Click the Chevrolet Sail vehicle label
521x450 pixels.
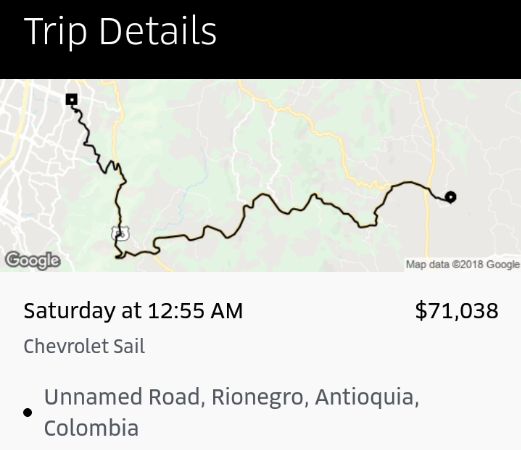click(84, 346)
